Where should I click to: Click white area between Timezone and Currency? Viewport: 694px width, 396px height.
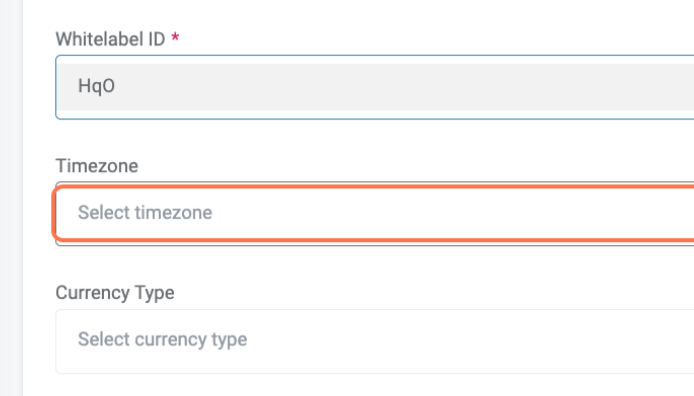click(x=374, y=265)
